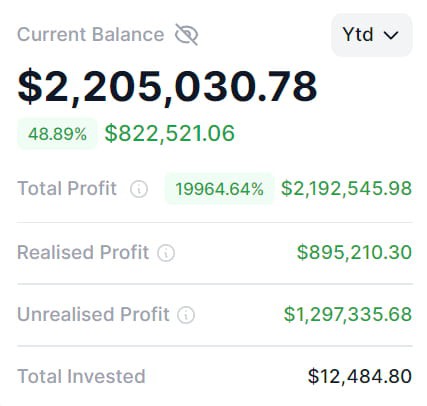Click the Unrealised Profit label
This screenshot has height=406, width=427.
[93, 314]
